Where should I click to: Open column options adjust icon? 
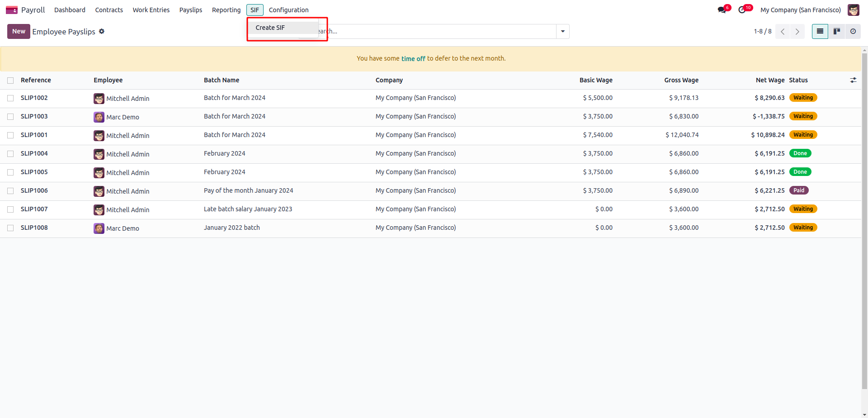tap(853, 80)
